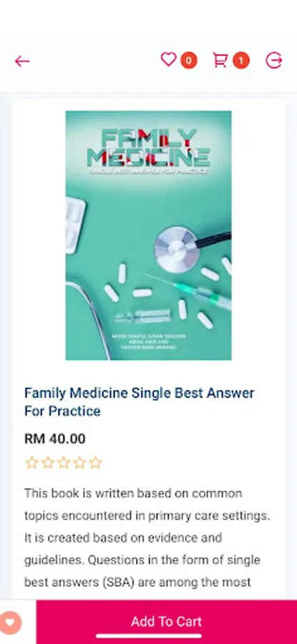Tap the wishlist count badge showing 0

pyautogui.click(x=188, y=61)
